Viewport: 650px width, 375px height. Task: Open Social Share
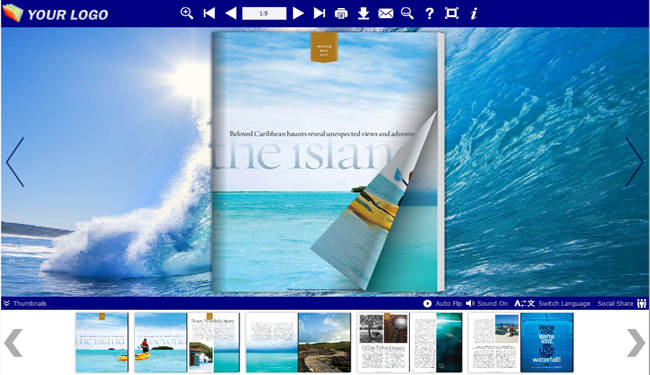pos(622,303)
